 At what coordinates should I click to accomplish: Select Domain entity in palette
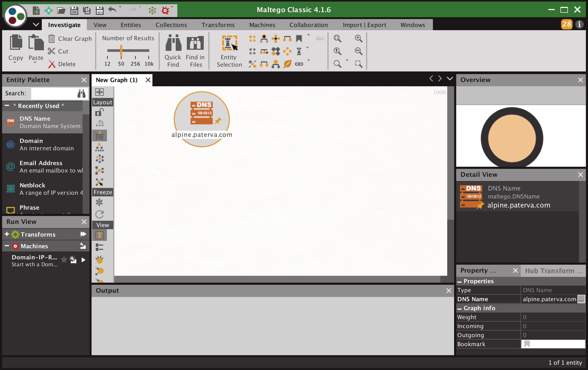click(x=42, y=145)
